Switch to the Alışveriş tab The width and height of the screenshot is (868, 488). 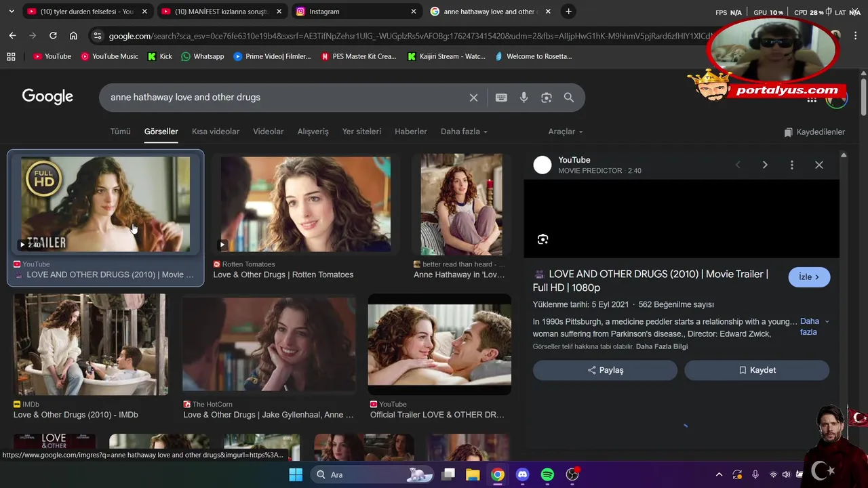click(x=313, y=131)
